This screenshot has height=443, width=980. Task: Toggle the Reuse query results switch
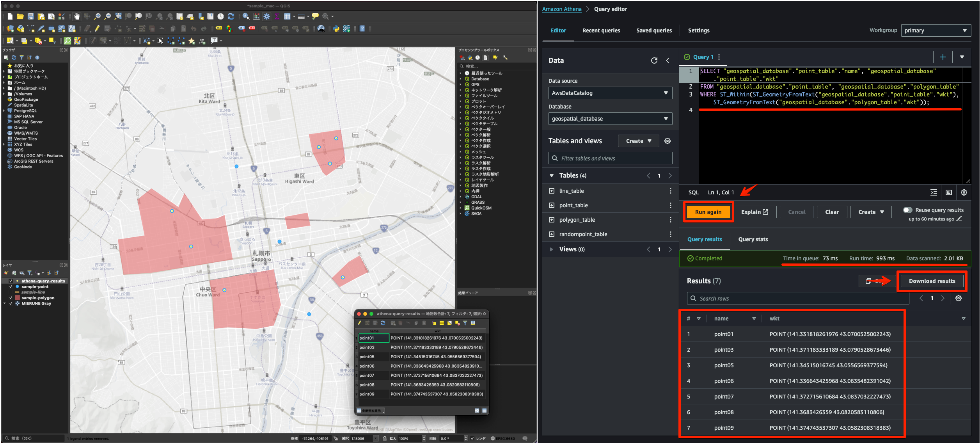(x=908, y=210)
